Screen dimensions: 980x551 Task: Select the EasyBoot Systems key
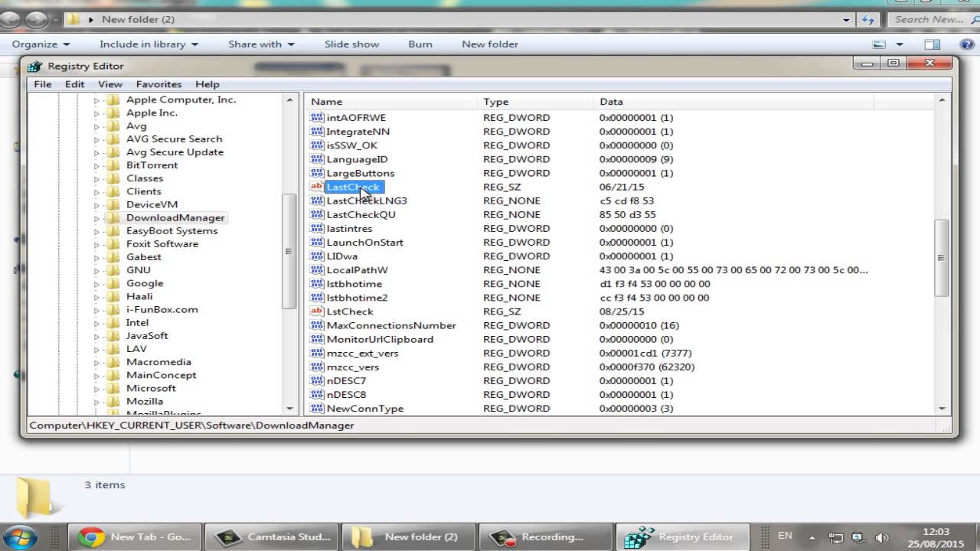(171, 230)
